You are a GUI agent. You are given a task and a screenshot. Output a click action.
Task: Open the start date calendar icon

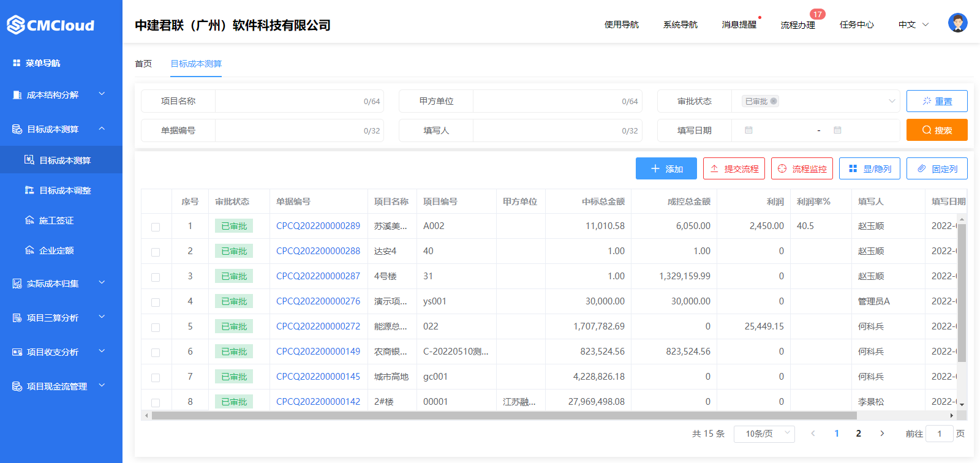748,130
